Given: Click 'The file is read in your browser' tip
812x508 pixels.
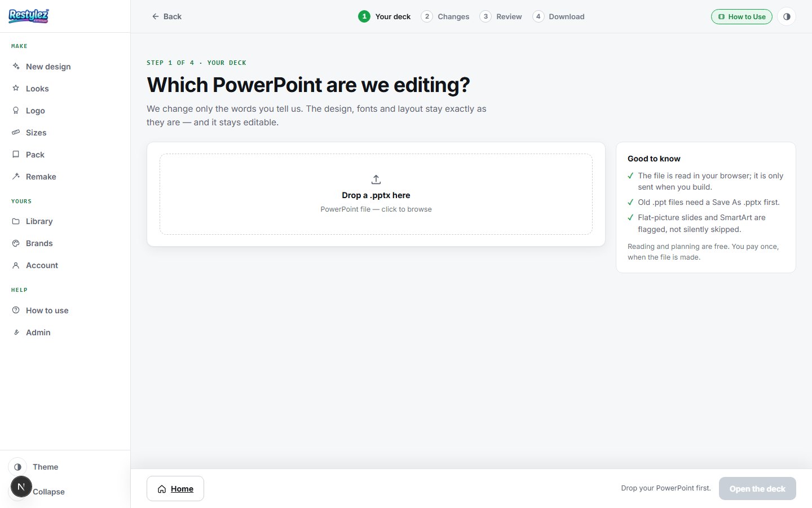Looking at the screenshot, I should coord(710,181).
